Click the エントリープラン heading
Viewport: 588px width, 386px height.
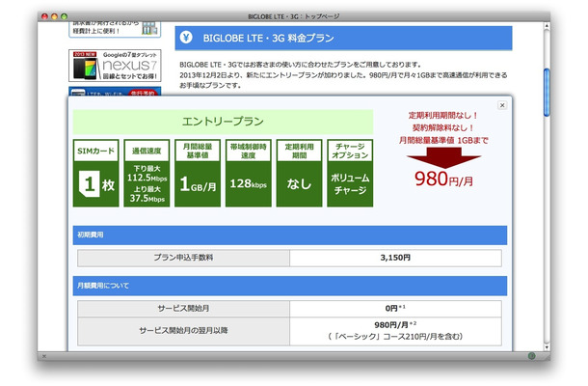pyautogui.click(x=223, y=122)
